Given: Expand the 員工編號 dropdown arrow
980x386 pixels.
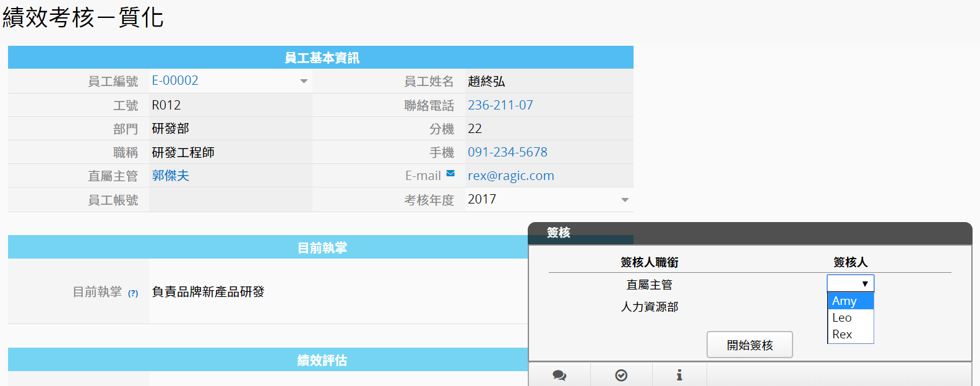Looking at the screenshot, I should coord(304,81).
